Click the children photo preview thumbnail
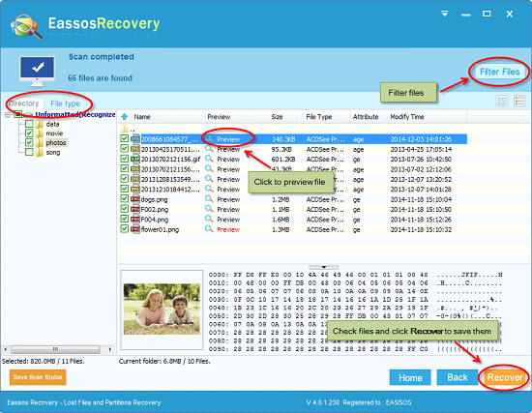The image size is (532, 413). click(162, 310)
